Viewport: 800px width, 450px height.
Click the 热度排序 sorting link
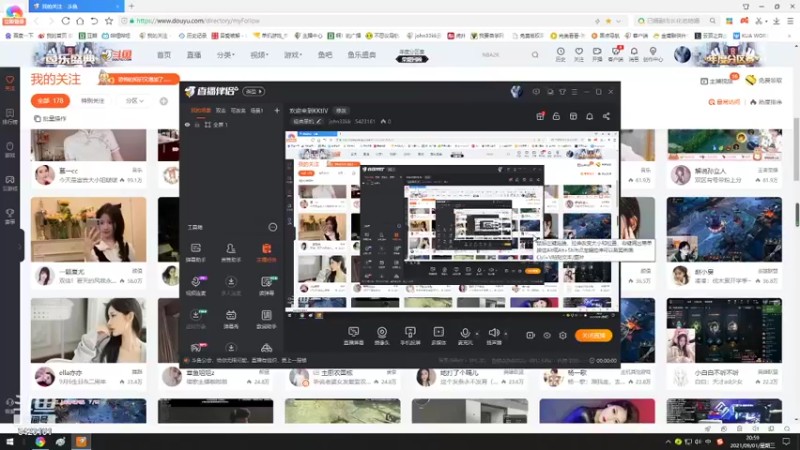766,102
